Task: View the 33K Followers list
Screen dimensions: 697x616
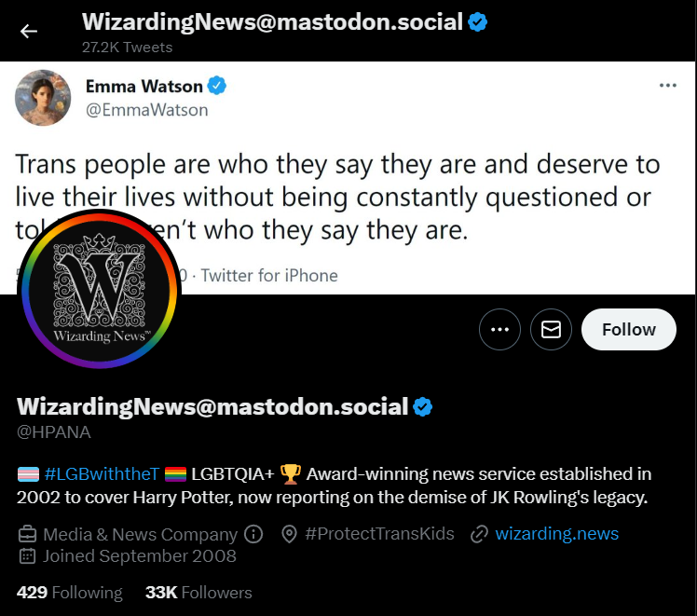Action: coord(198,593)
